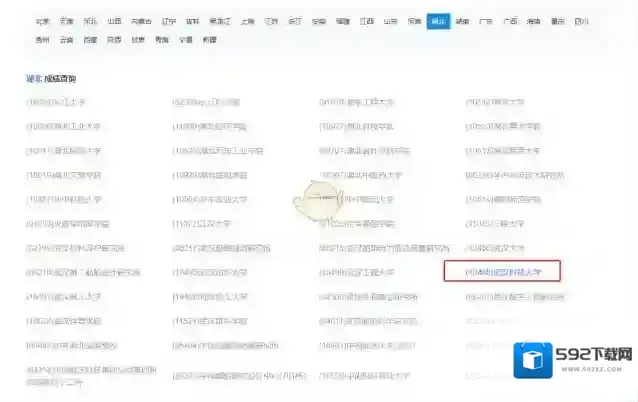This screenshot has width=638, height=402.
Task: Switch to the 新疆 province tab
Action: pos(209,40)
